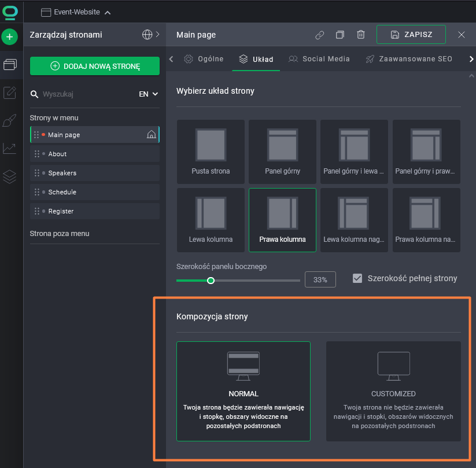Switch to the Social Media tab
Screen dimensions: 476x468
[319, 59]
